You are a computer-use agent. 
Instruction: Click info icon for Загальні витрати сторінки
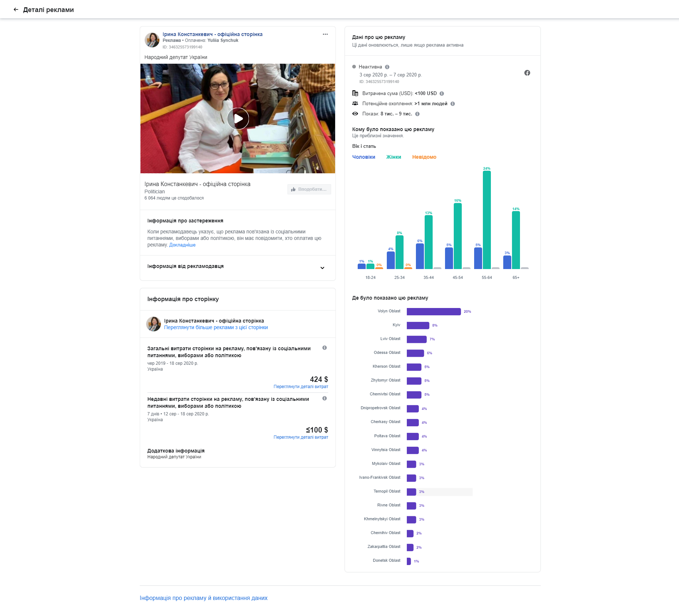click(324, 348)
